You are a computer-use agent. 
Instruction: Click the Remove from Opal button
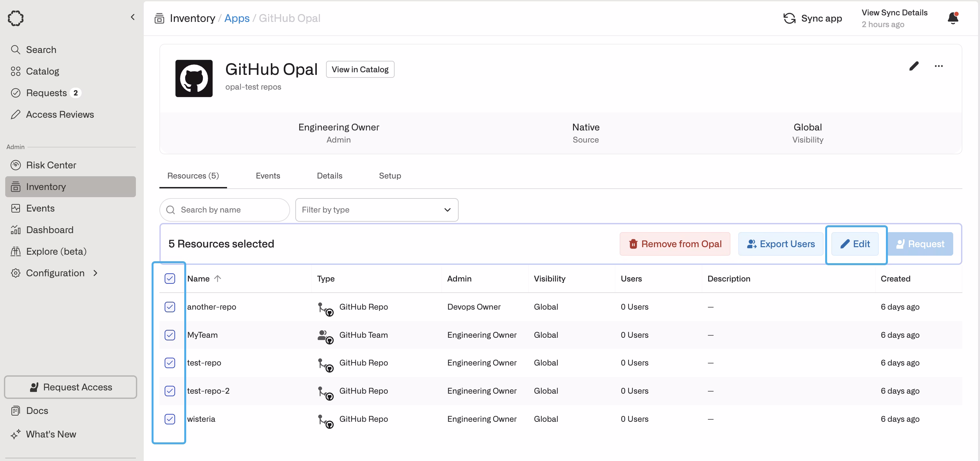click(675, 244)
